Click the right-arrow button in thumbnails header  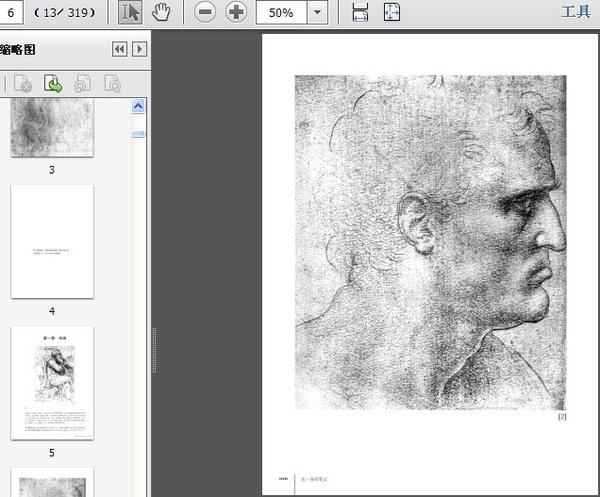(139, 49)
